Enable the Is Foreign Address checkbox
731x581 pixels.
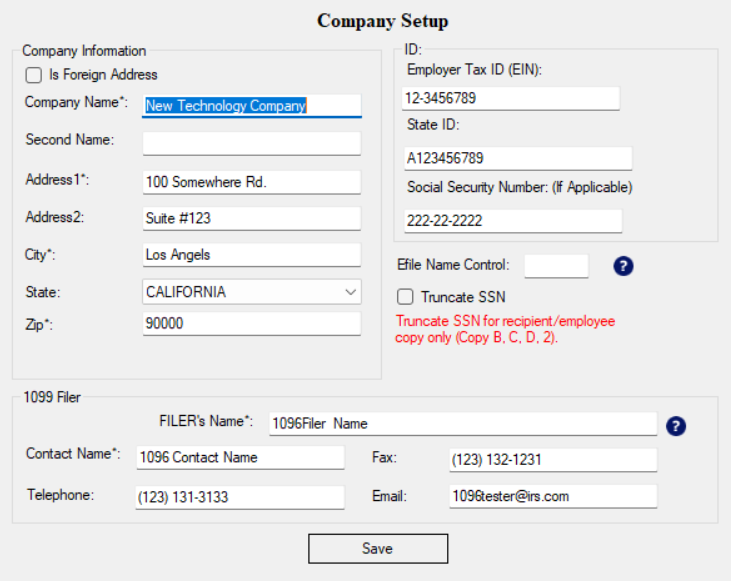point(34,75)
